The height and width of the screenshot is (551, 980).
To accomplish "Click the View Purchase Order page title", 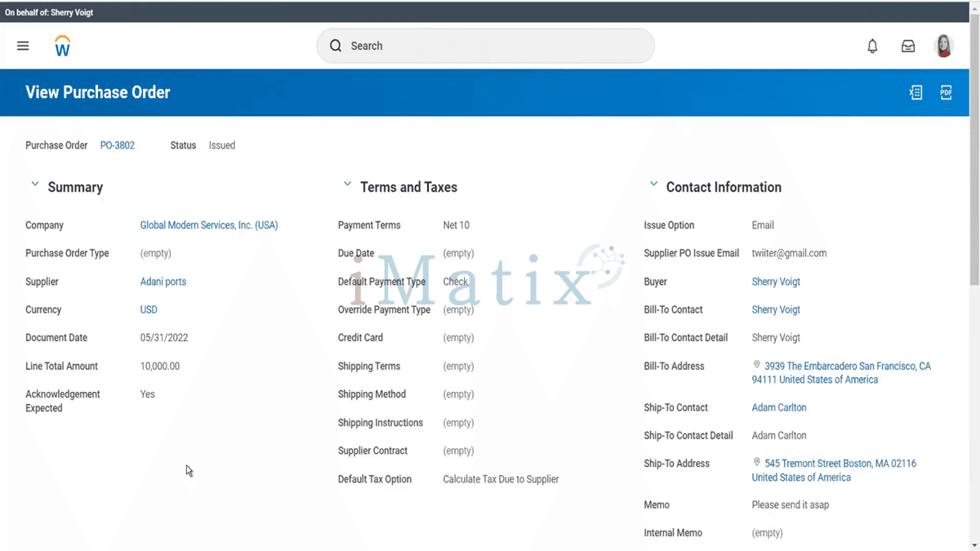I will 98,92.
